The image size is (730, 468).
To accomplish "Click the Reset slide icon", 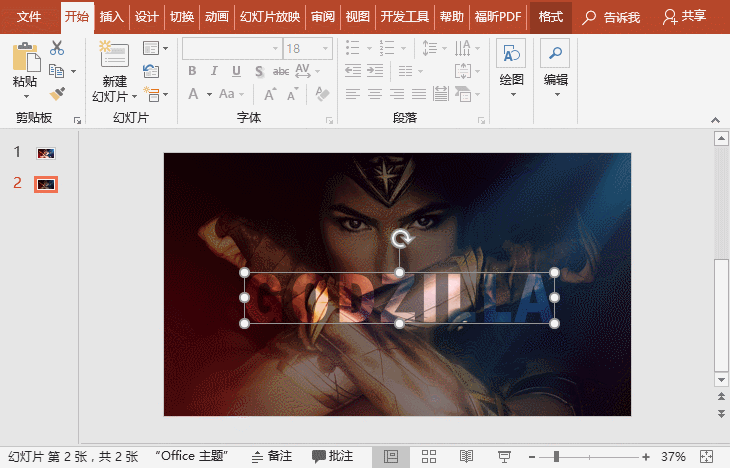I will point(151,70).
